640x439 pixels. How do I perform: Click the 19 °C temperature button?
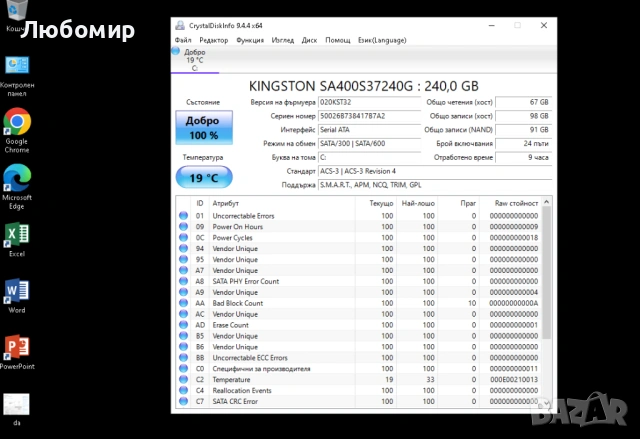pyautogui.click(x=204, y=177)
